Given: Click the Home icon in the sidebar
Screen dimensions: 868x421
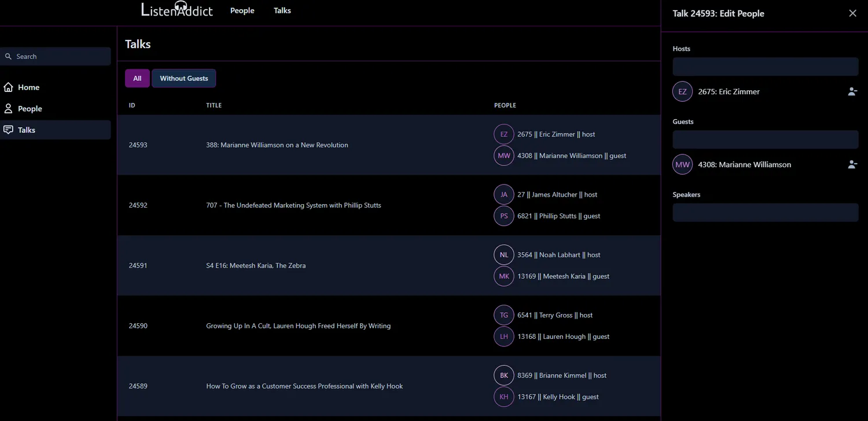Looking at the screenshot, I should point(9,87).
